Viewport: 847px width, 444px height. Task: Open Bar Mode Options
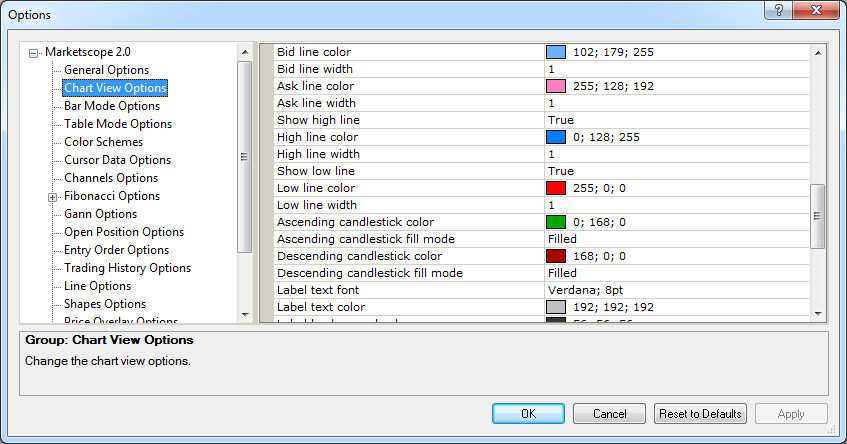(x=112, y=106)
